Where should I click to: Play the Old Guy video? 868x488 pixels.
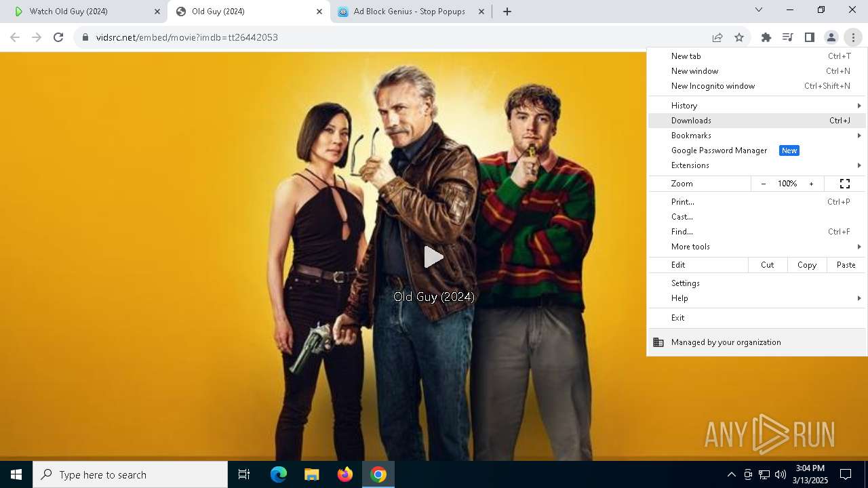(x=433, y=257)
